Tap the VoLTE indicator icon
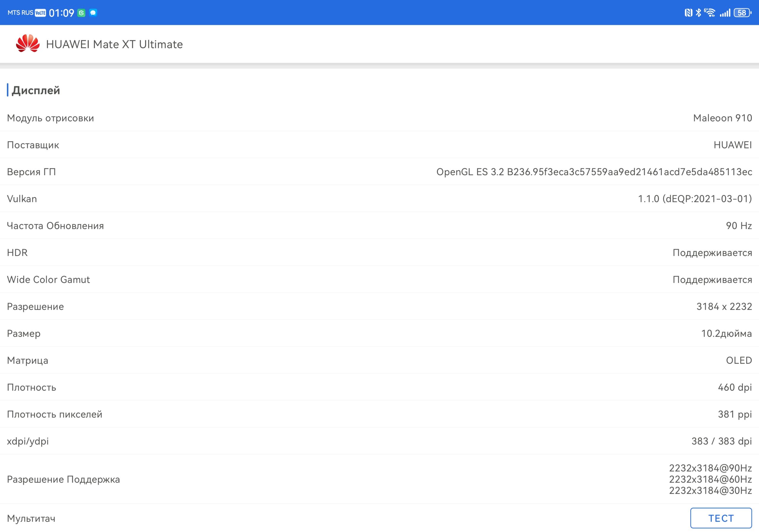Screen dimensions: 759x532 click(x=40, y=13)
